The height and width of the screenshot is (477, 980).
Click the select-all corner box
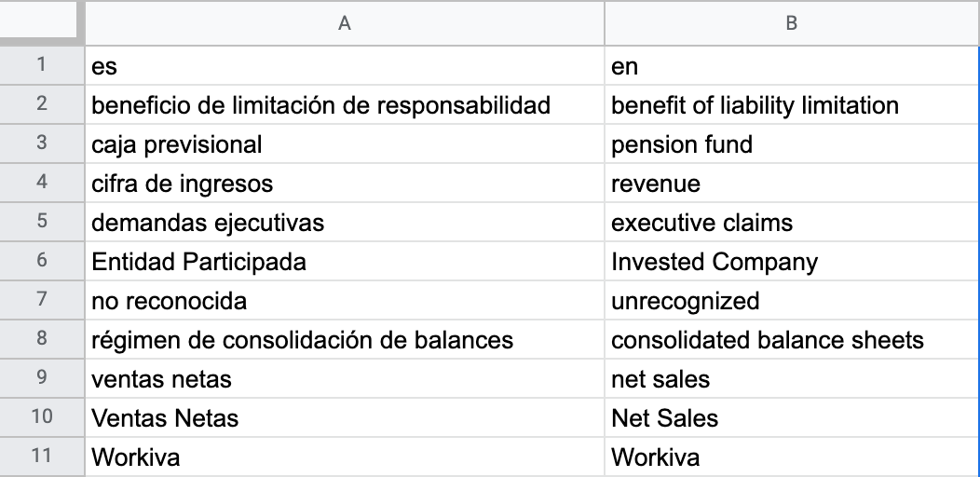(x=41, y=22)
